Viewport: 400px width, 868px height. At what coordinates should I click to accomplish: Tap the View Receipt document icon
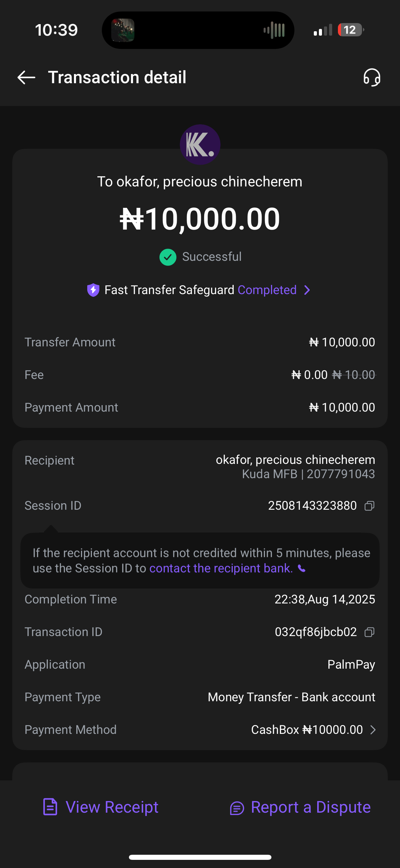50,807
